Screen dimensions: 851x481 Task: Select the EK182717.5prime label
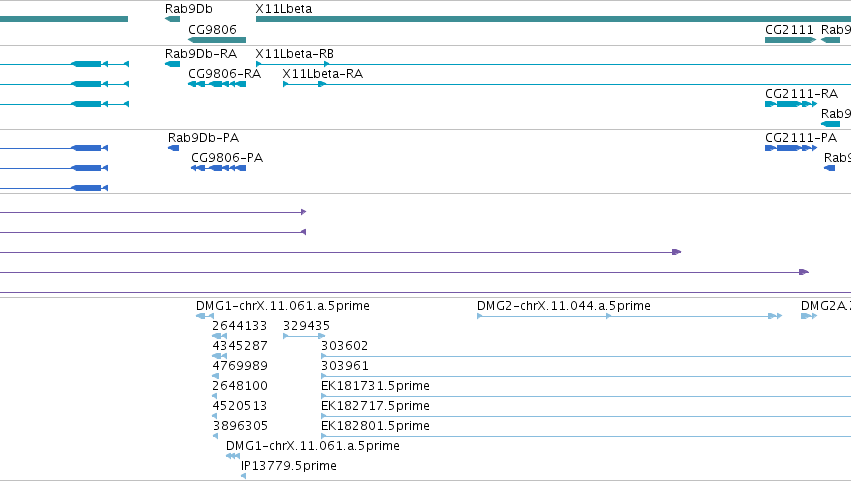click(x=375, y=406)
